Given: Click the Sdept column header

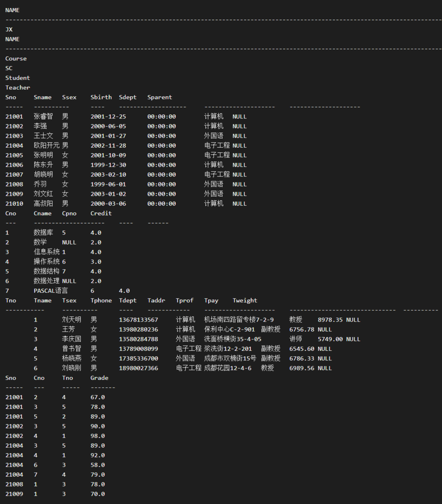Looking at the screenshot, I should 128,97.
